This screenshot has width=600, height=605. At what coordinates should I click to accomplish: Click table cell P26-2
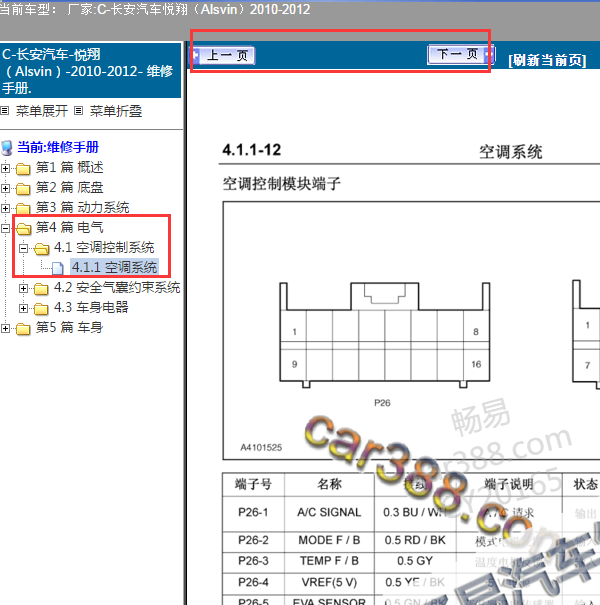pos(253,540)
